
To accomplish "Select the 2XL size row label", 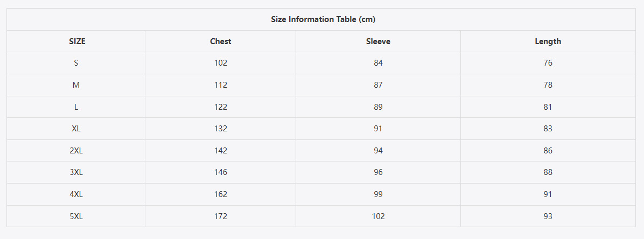I will 76,151.
